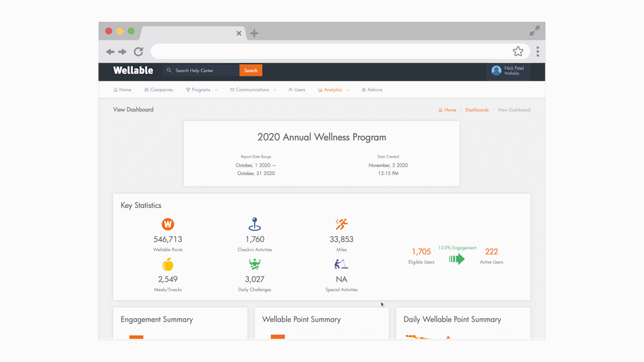The height and width of the screenshot is (362, 644).
Task: Open the Nick Patel profile menu
Action: pyautogui.click(x=510, y=71)
